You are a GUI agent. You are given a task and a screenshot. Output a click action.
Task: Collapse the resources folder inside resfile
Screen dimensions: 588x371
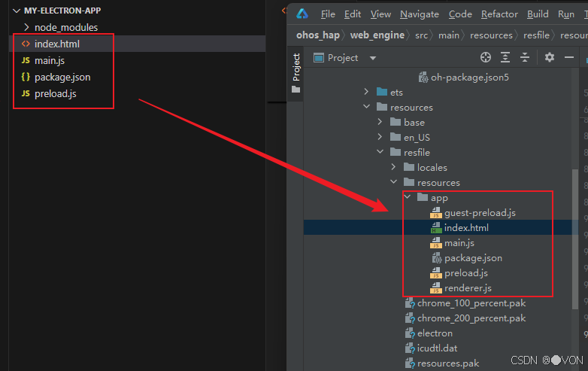(x=393, y=182)
